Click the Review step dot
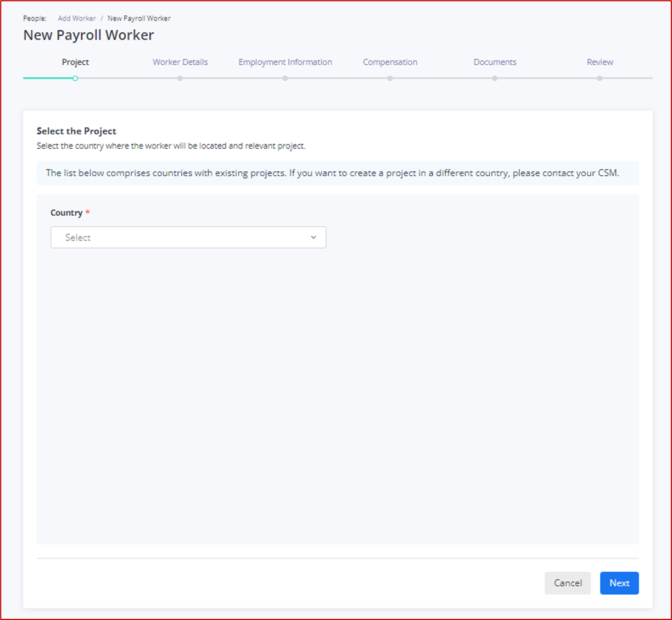672x620 pixels. coord(600,79)
